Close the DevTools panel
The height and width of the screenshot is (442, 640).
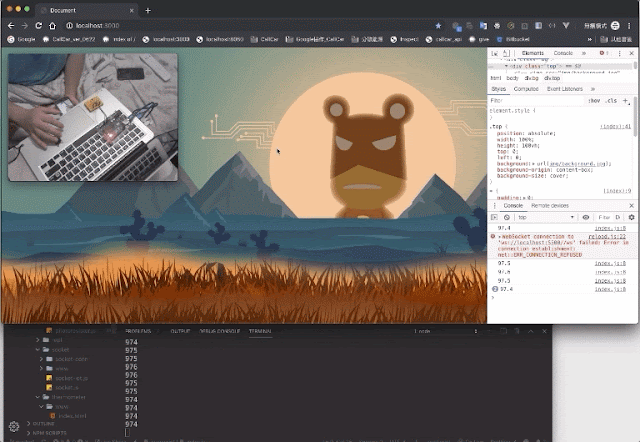click(x=631, y=53)
